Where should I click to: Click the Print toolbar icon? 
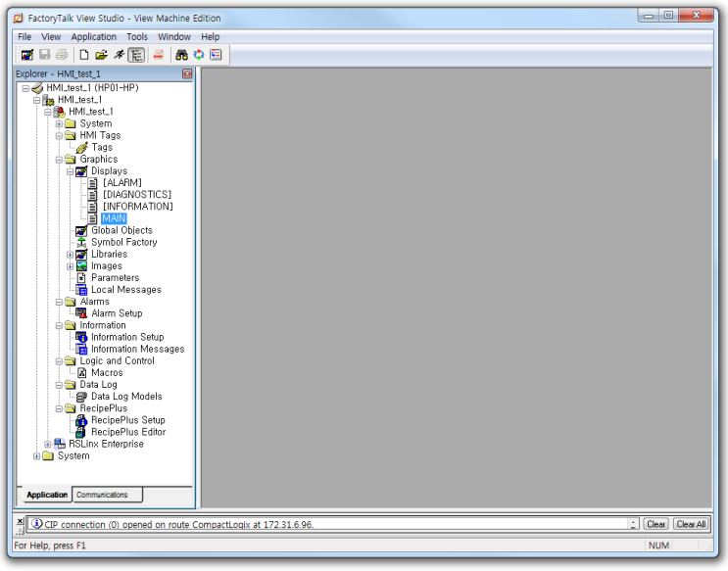pyautogui.click(x=62, y=55)
